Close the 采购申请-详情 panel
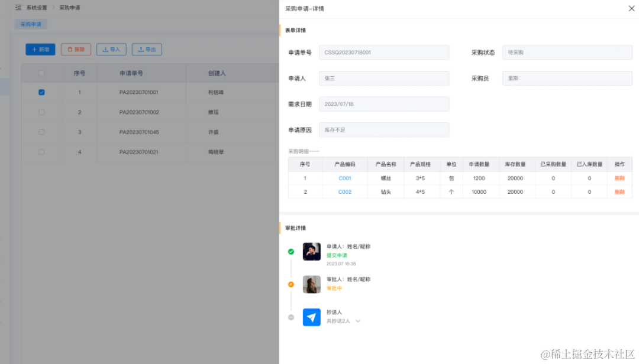The image size is (639, 364). pos(631,8)
